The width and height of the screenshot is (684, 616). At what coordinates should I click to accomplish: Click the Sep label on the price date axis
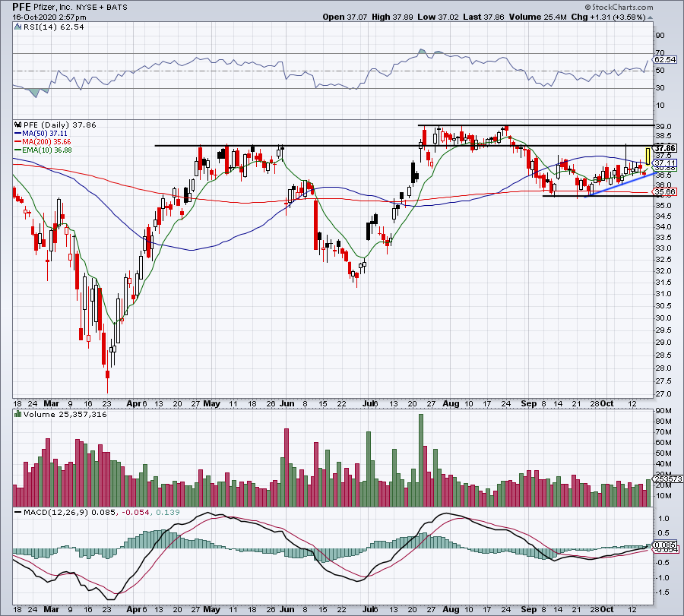(x=529, y=403)
